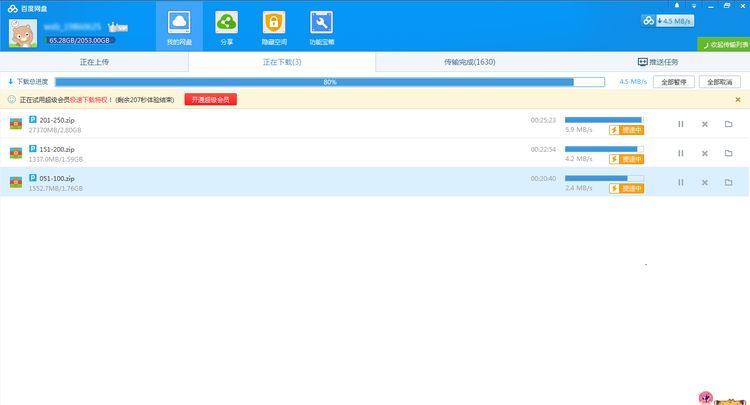Image resolution: width=750 pixels, height=405 pixels.
Task: Cancel the 201-250.zip download
Action: 705,124
